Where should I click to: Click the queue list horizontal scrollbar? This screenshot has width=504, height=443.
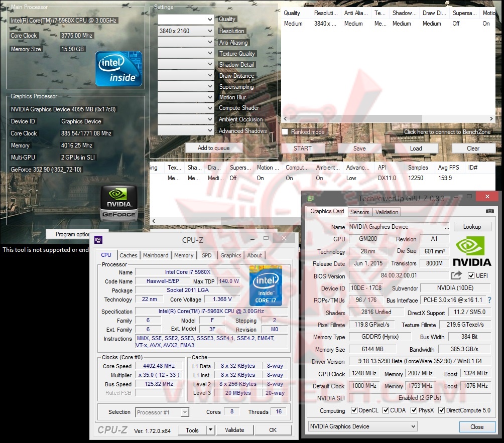pos(355,118)
